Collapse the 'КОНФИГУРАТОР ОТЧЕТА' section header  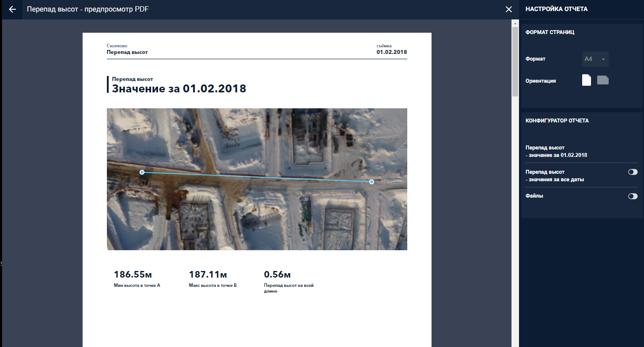557,121
